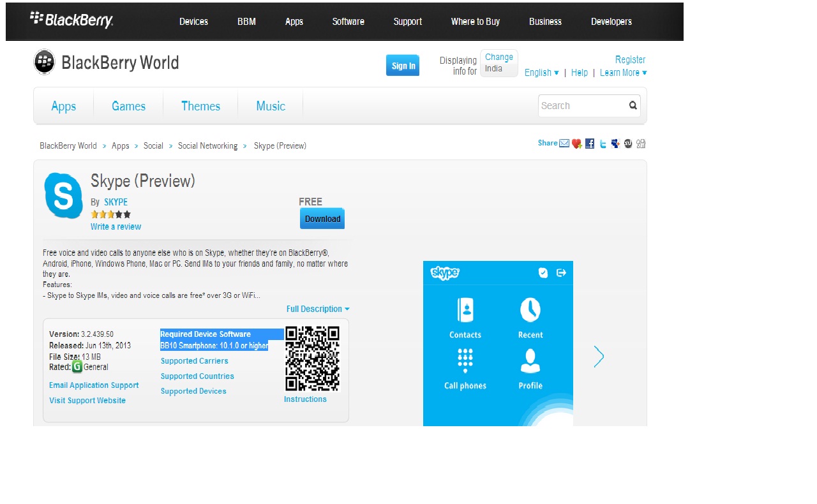Expand Supported Countries list

click(x=197, y=376)
